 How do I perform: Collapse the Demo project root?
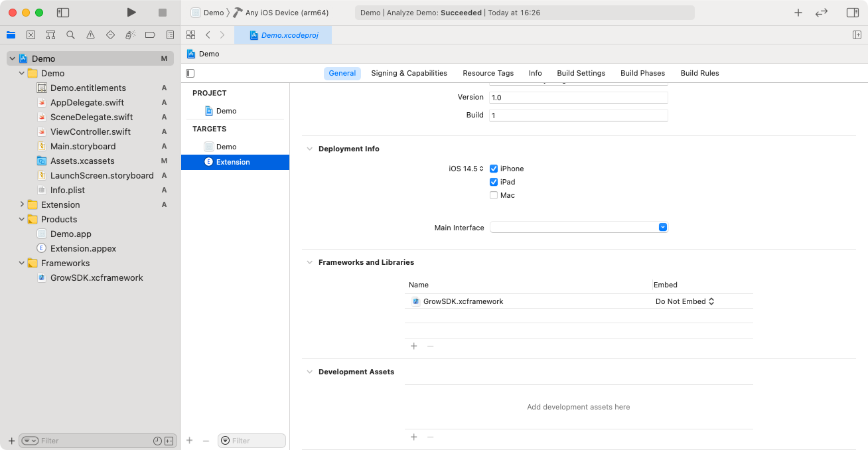coord(12,58)
